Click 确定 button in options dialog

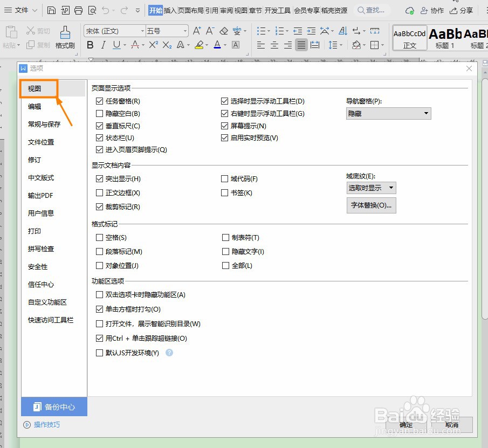pos(406,425)
